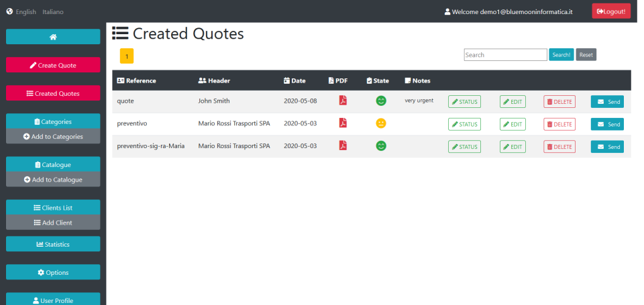Viewport: 644px width, 305px height.
Task: Edit the preventivo-sig-ra-Maria row
Action: [513, 147]
